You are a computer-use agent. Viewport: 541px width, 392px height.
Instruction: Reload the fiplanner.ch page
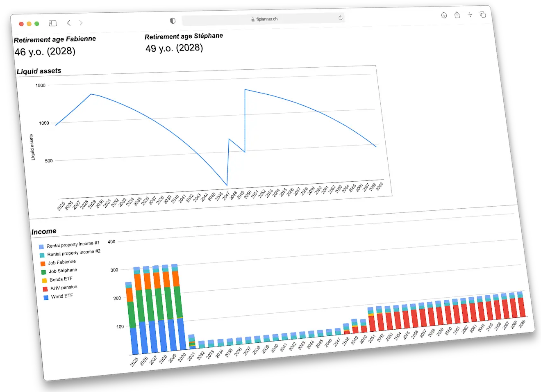click(340, 18)
